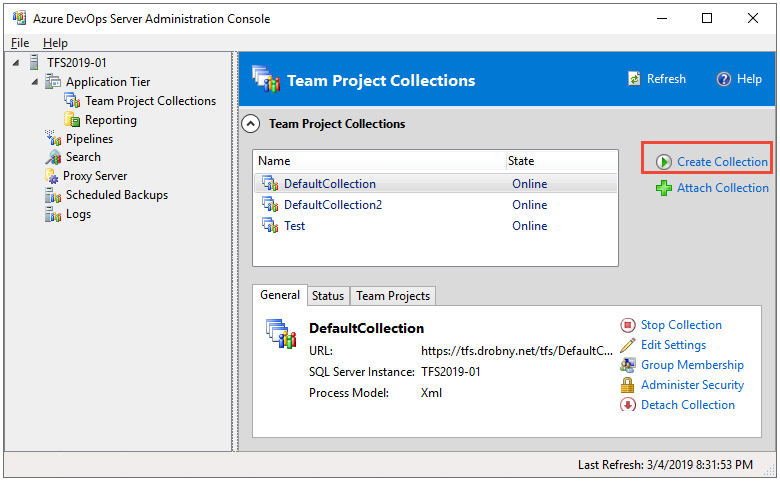The height and width of the screenshot is (481, 780).
Task: Select Application Tier label in tree
Action: [108, 82]
